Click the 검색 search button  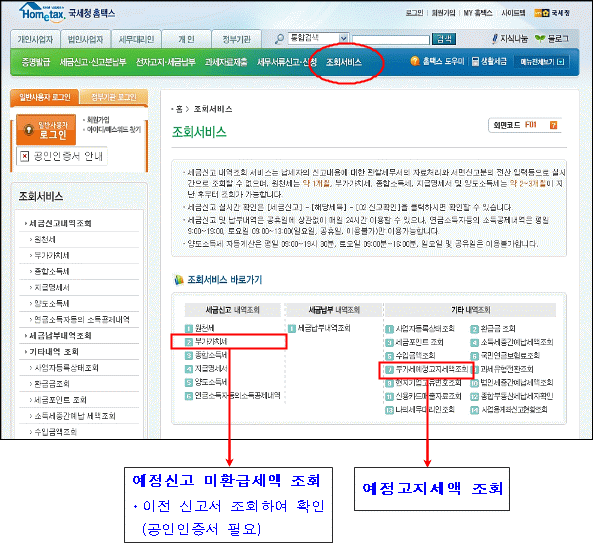click(444, 39)
